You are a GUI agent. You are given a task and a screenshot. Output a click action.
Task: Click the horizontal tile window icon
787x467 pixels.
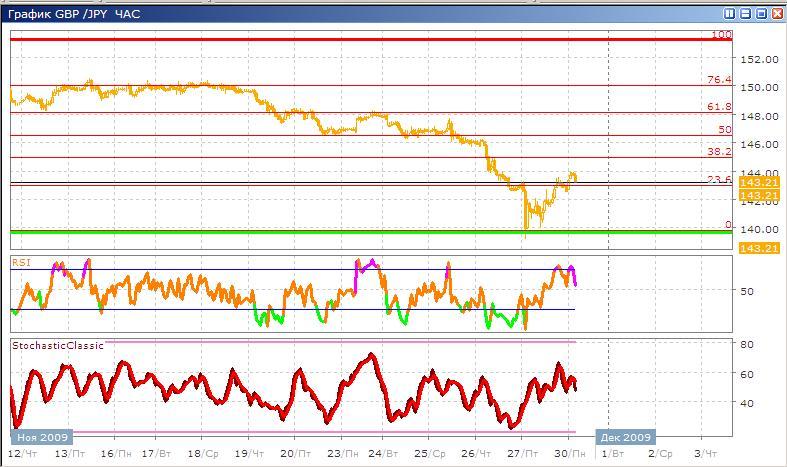(x=746, y=14)
